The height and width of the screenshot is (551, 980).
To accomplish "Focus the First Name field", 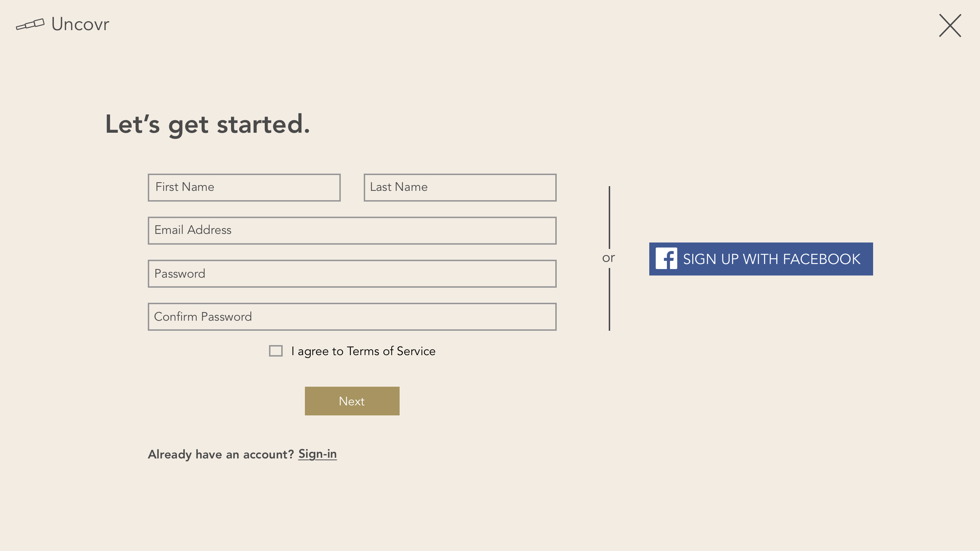I will pos(244,187).
